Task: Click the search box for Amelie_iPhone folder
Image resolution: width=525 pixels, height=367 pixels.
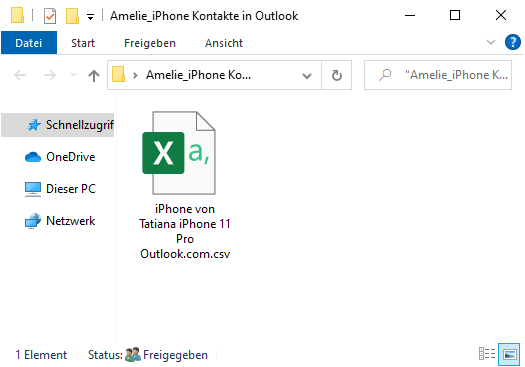Action: click(438, 75)
